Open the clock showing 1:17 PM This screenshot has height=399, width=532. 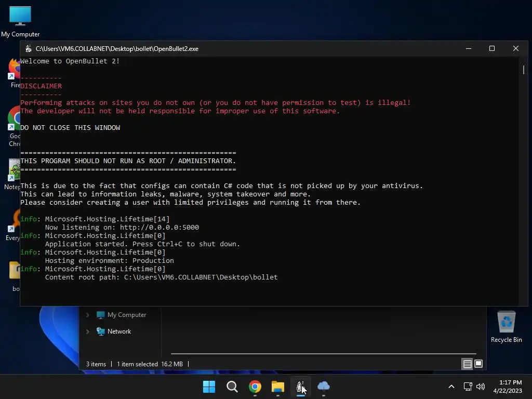pyautogui.click(x=508, y=387)
